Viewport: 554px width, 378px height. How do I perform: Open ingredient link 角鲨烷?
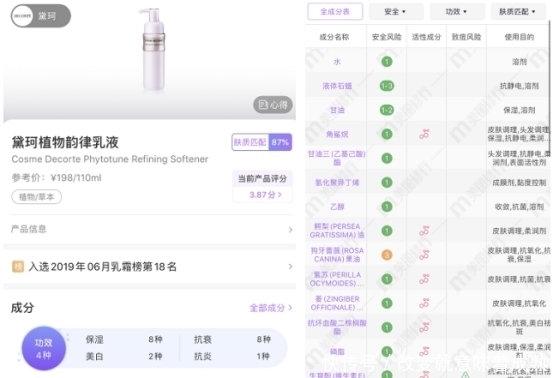pos(337,134)
